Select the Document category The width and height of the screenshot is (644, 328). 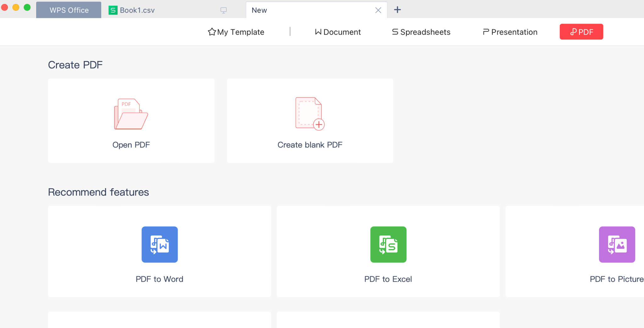click(338, 32)
